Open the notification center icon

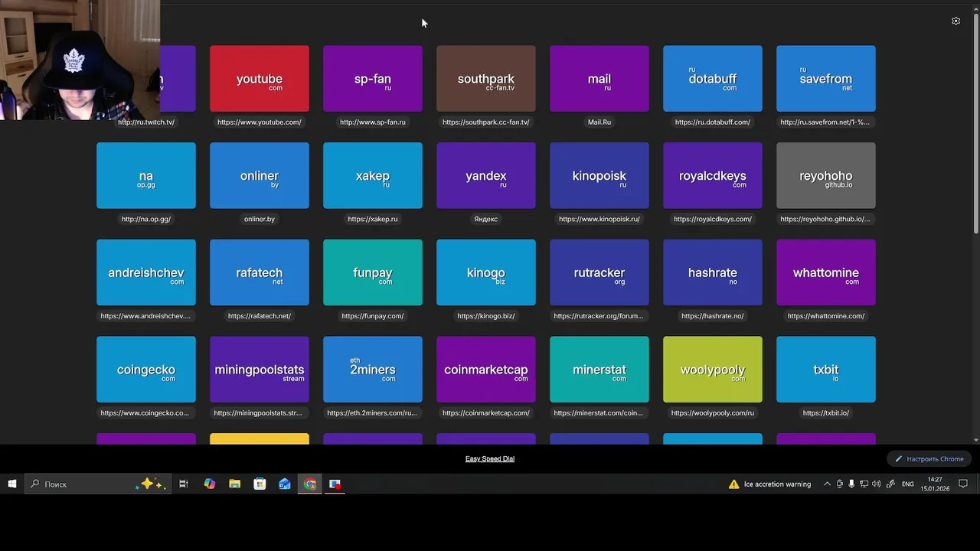(x=963, y=484)
